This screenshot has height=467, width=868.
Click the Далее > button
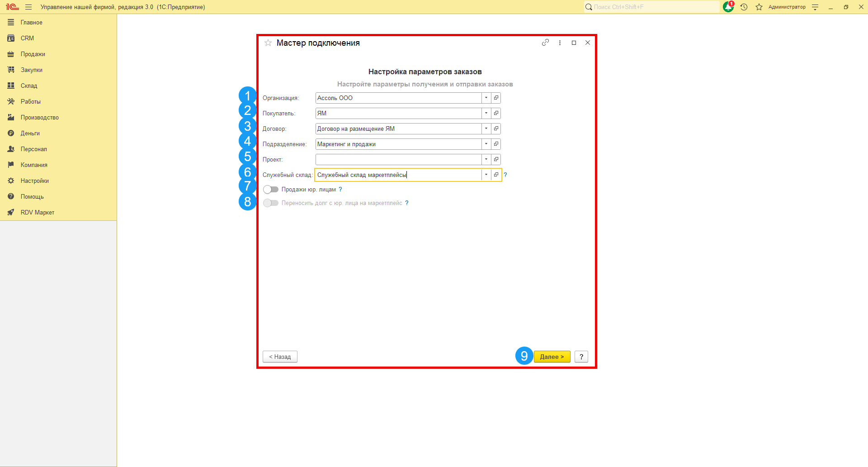(552, 357)
